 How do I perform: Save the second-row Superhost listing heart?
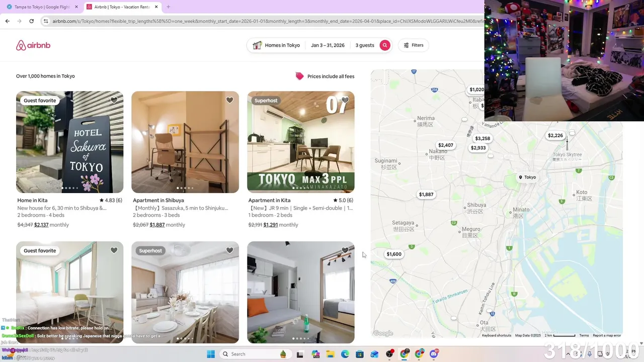229,250
